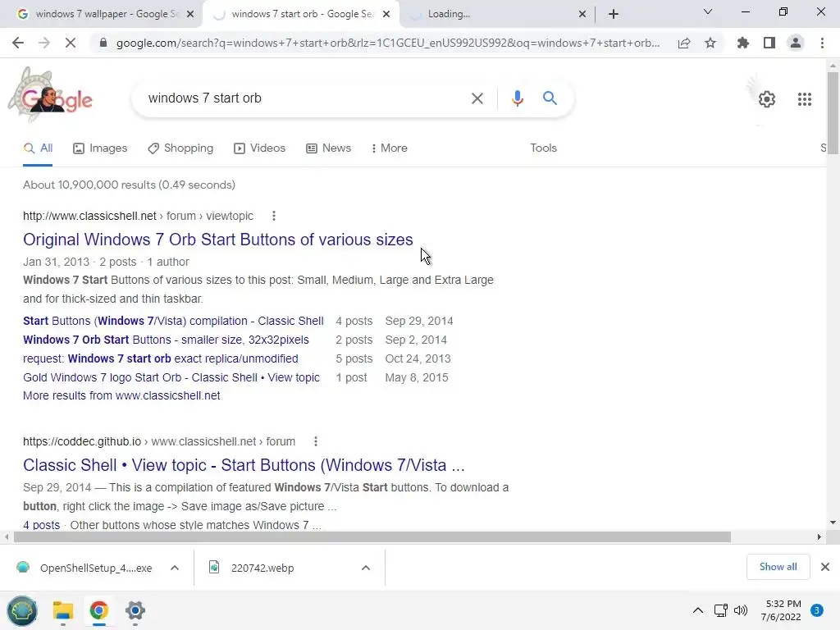Open the OpenShellSetup exe download
Screen dimensions: 840x630
click(85, 568)
